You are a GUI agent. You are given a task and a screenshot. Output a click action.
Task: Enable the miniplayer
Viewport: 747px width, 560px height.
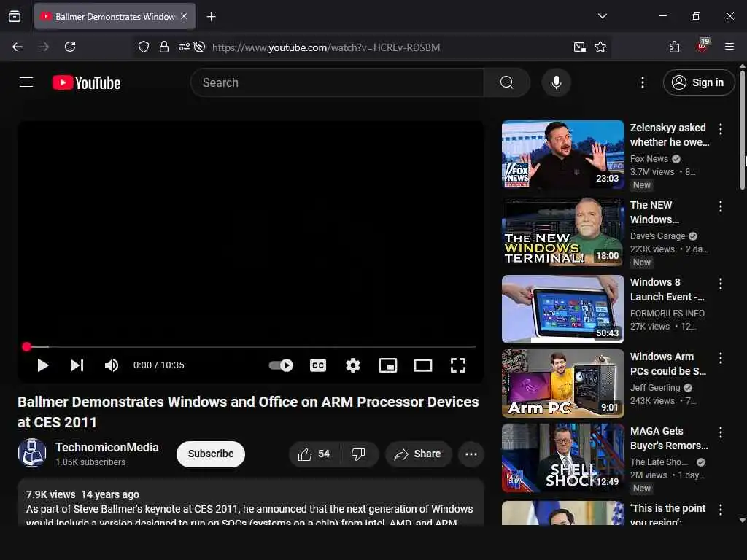pos(388,365)
